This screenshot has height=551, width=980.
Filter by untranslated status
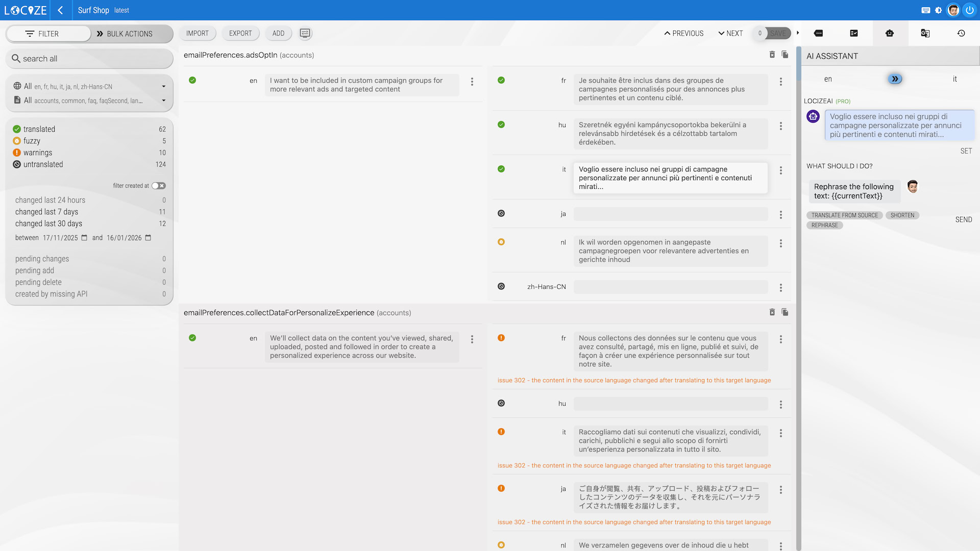pyautogui.click(x=43, y=164)
